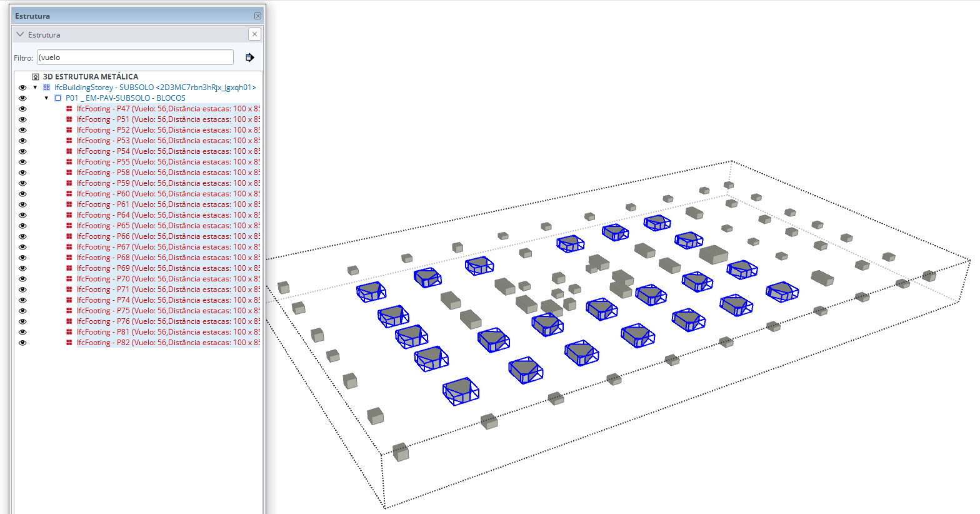Toggle visibility of IfcBuildingStorey SUBSOLO
This screenshot has width=980, height=514.
tap(22, 88)
